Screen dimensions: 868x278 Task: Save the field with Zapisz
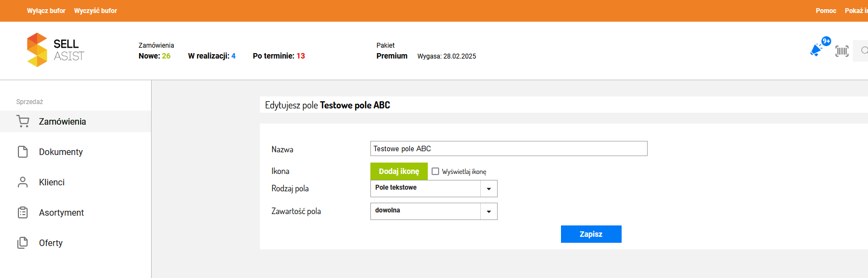[591, 234]
